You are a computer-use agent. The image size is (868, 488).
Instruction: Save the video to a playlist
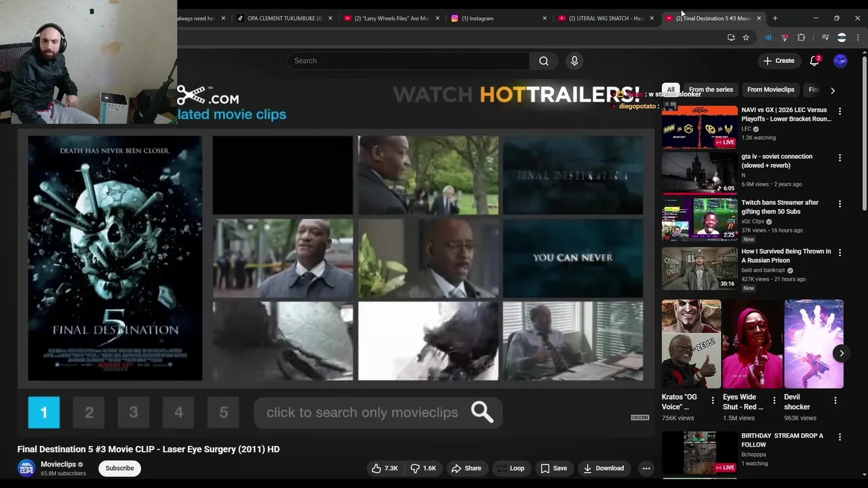click(553, 468)
